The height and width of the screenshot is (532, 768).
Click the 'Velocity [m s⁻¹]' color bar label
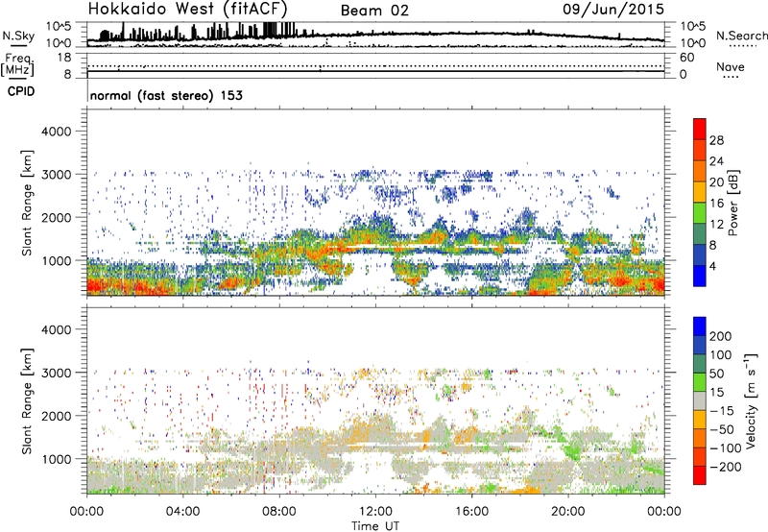[x=752, y=400]
